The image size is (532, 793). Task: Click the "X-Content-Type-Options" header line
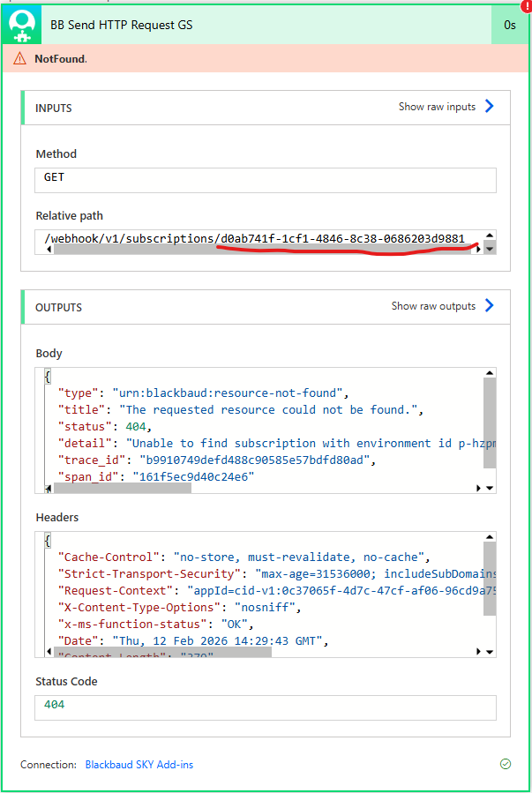coord(179,607)
